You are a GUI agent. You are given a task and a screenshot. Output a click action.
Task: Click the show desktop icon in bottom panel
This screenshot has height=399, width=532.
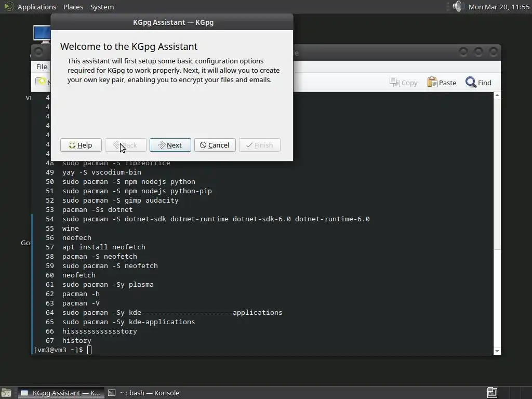[x=6, y=393]
